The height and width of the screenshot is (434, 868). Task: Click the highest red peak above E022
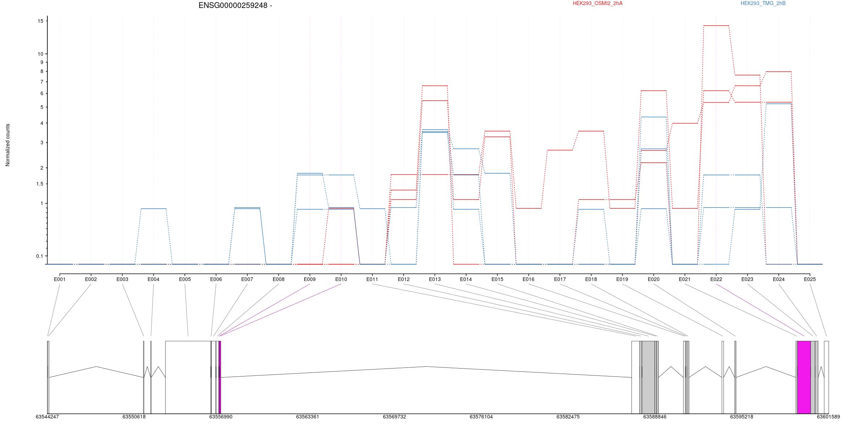click(716, 26)
